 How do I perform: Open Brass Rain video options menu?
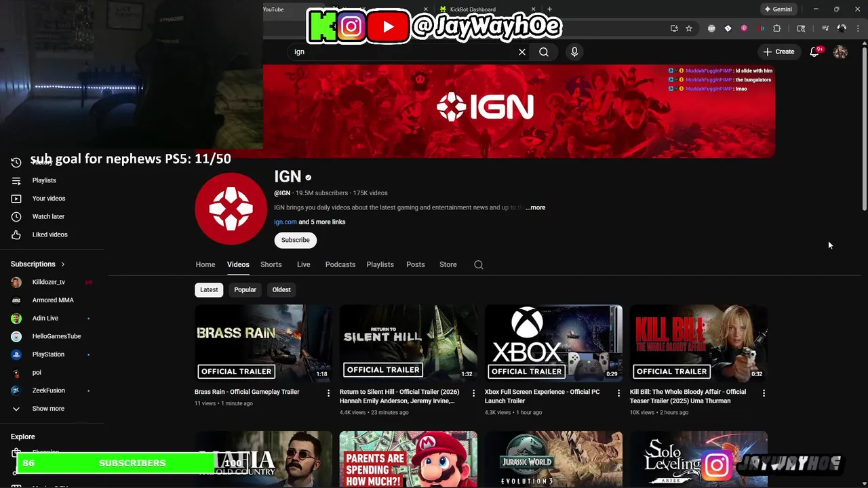tap(329, 393)
